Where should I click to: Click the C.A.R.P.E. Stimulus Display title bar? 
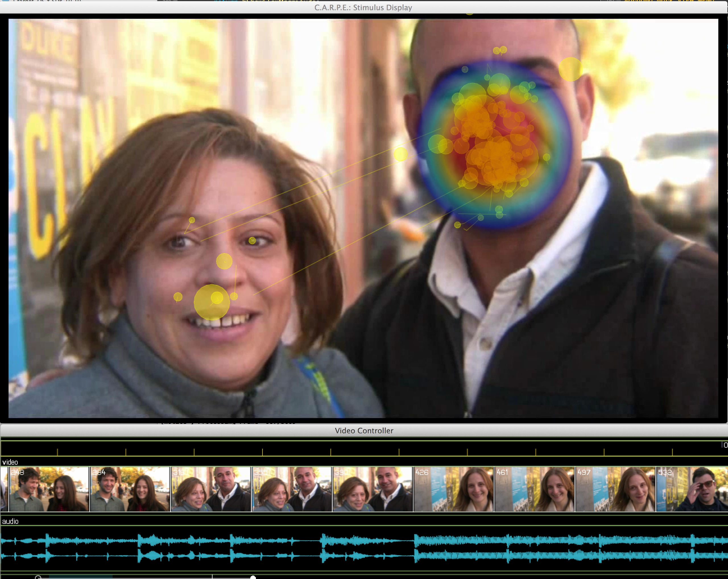click(x=363, y=7)
